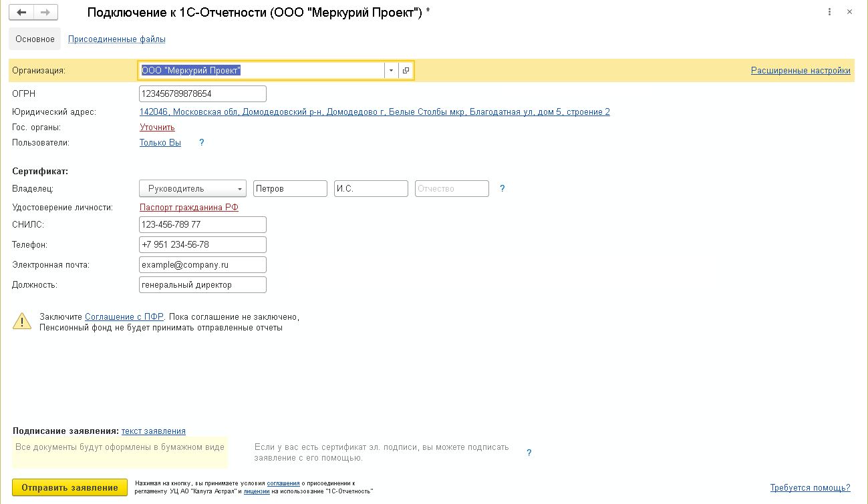Open the three-dot more options menu
Screen dimensions: 868x504
[829, 12]
